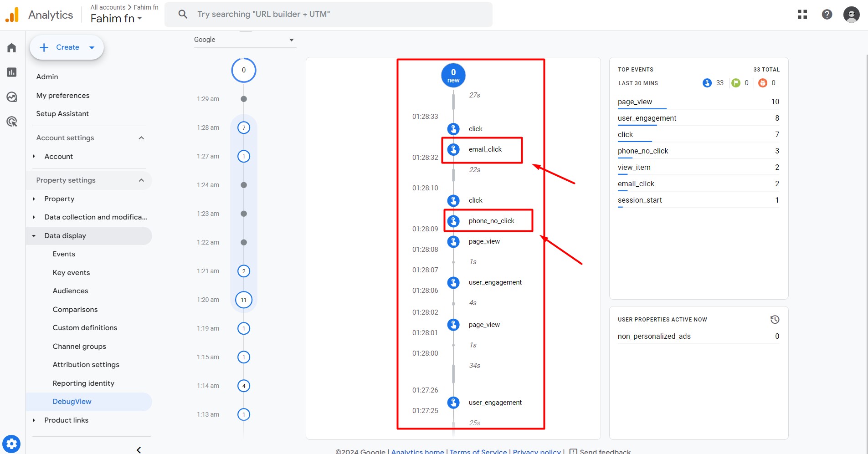
Task: Select Custom definitions in the sidebar
Action: (85, 328)
